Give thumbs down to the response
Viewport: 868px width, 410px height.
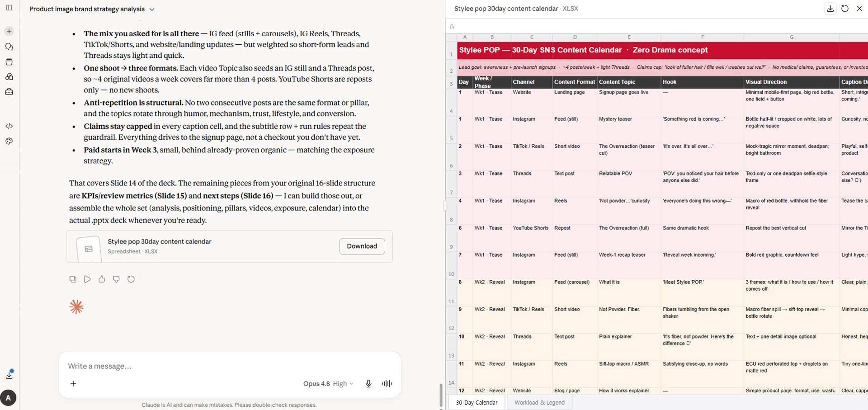click(116, 279)
